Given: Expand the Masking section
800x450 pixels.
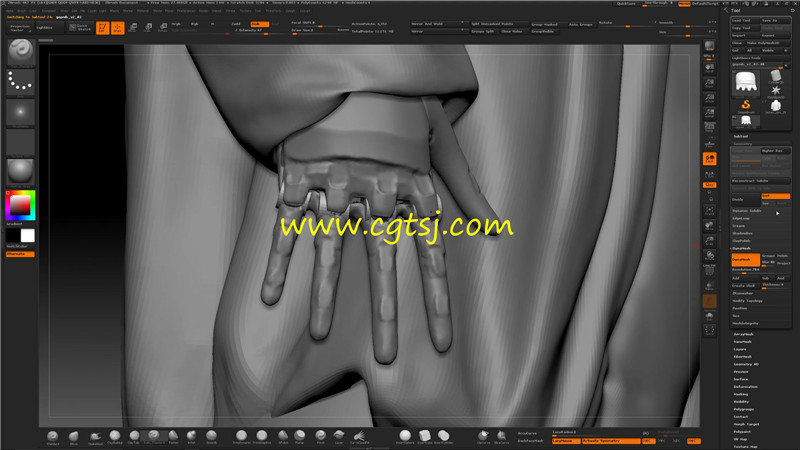Looking at the screenshot, I should point(741,394).
